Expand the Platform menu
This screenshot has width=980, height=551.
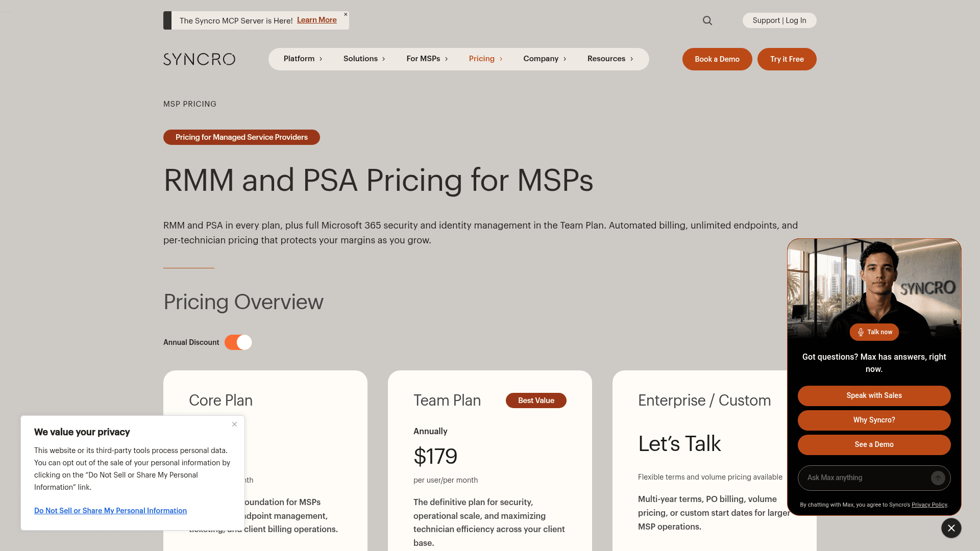point(303,59)
